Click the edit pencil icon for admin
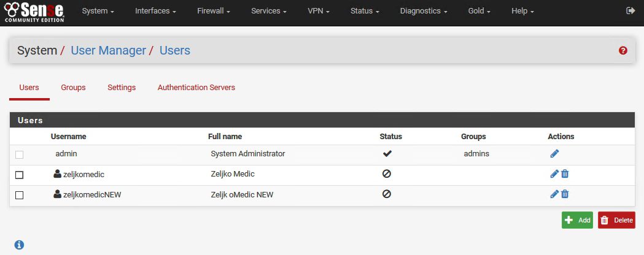 (554, 154)
